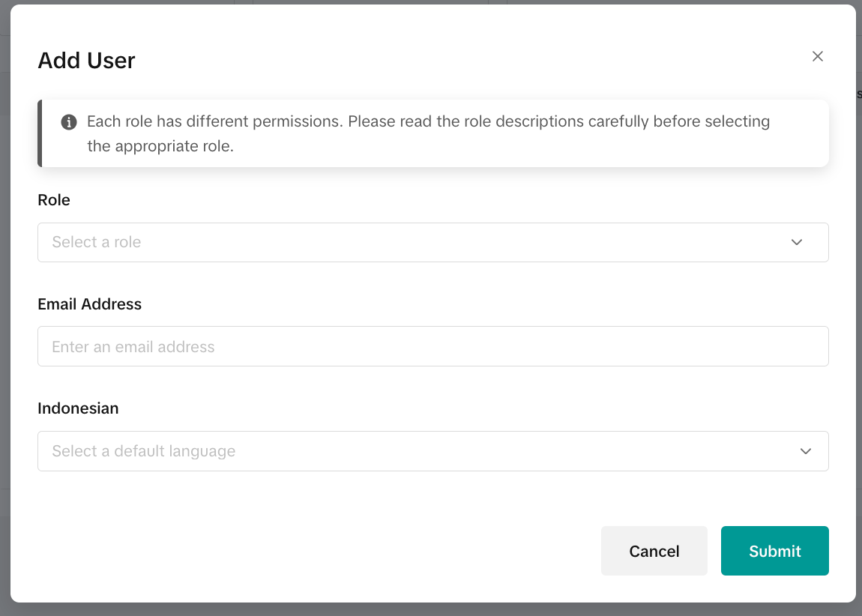Image resolution: width=862 pixels, height=616 pixels.
Task: Click the "Role" field label
Action: (x=54, y=200)
